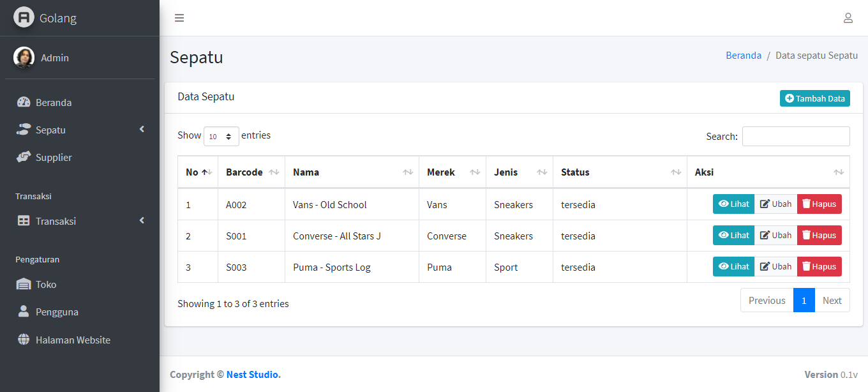868x392 pixels.
Task: Click inside the Search input field
Action: coord(796,136)
